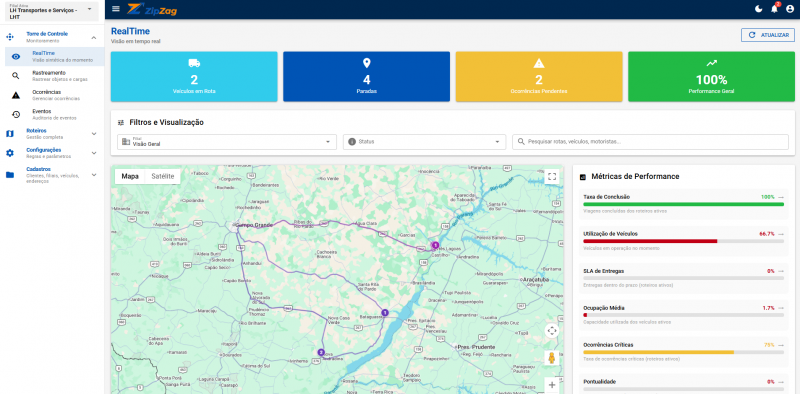This screenshot has width=800, height=394.
Task: Click the Veículos em Rota card
Action: point(194,77)
